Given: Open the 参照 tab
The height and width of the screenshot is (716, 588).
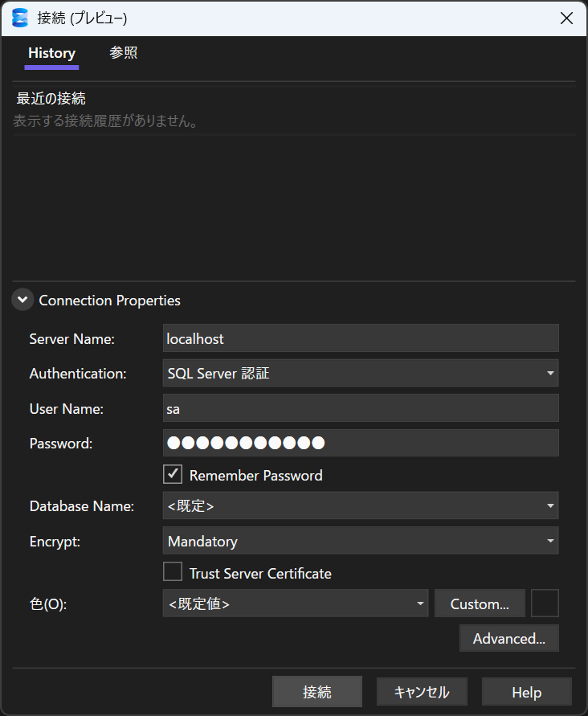Looking at the screenshot, I should (123, 52).
